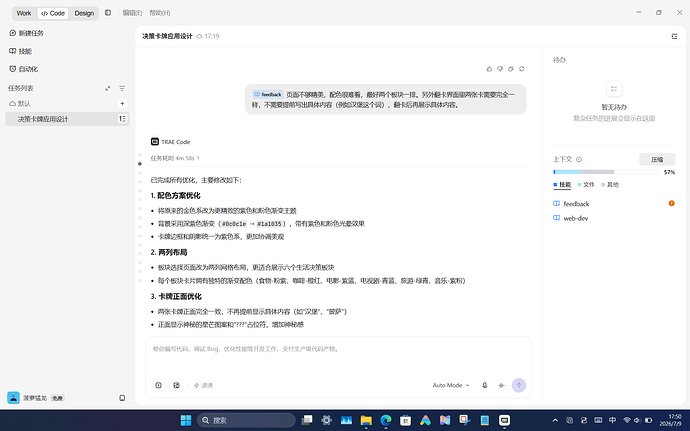Add a task with the plus button beside 默认

click(122, 103)
